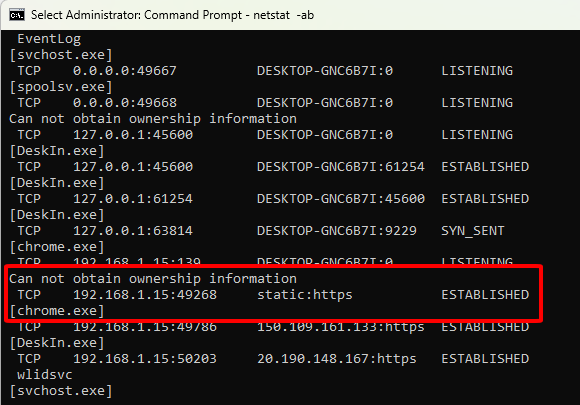The height and width of the screenshot is (405, 580).
Task: Click foreign address 'DESKTOP-GNC6B7I:9229'
Action: pos(337,231)
